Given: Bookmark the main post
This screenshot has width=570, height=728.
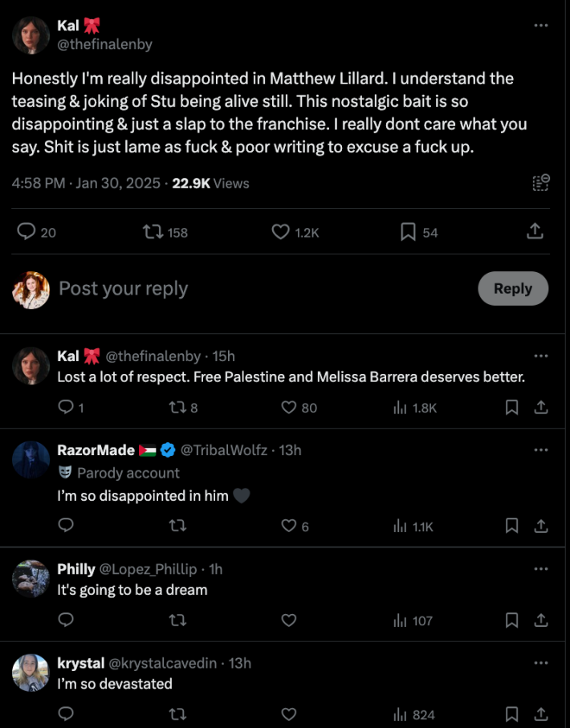Looking at the screenshot, I should [x=408, y=232].
